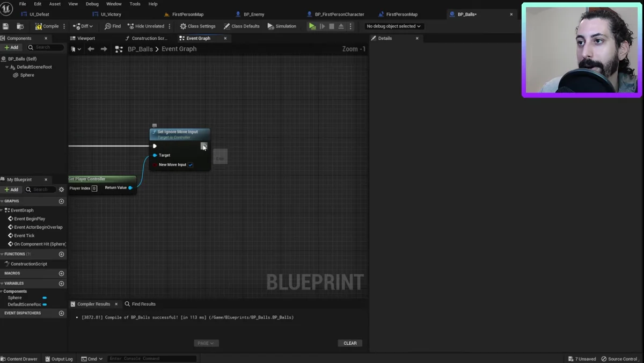Switch to the Find Results tab
Image resolution: width=644 pixels, height=363 pixels.
[140, 304]
